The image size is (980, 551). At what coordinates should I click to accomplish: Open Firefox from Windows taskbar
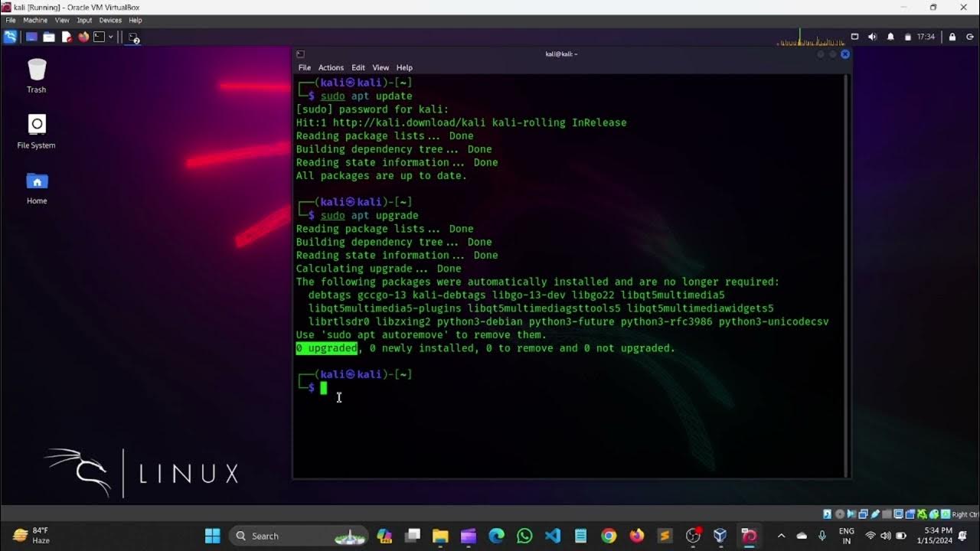click(637, 536)
